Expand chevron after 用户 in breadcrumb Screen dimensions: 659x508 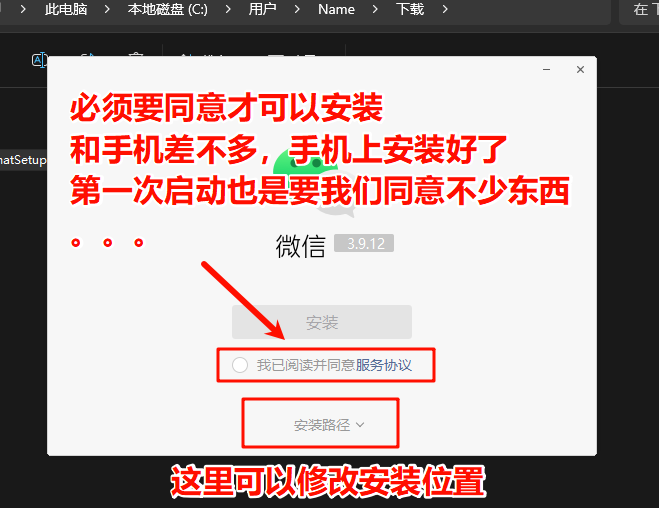[x=297, y=9]
